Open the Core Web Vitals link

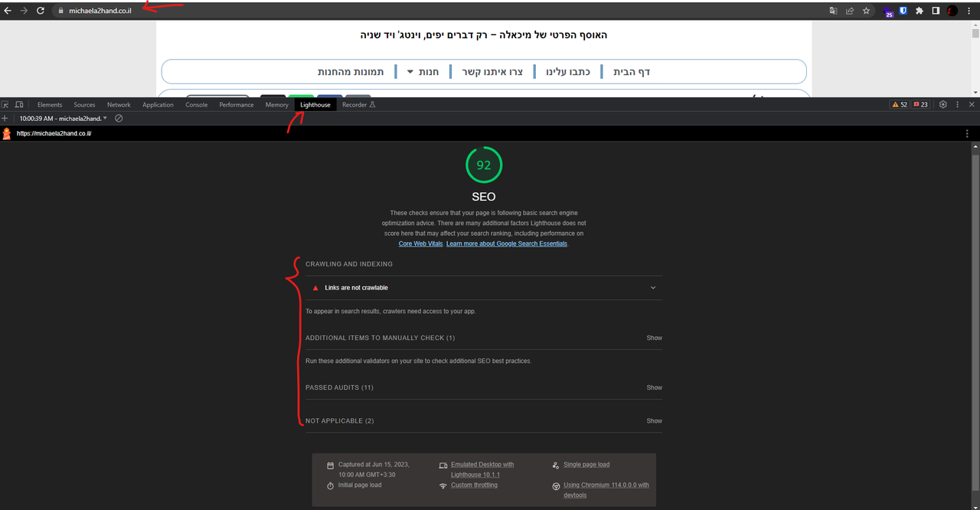pyautogui.click(x=420, y=244)
